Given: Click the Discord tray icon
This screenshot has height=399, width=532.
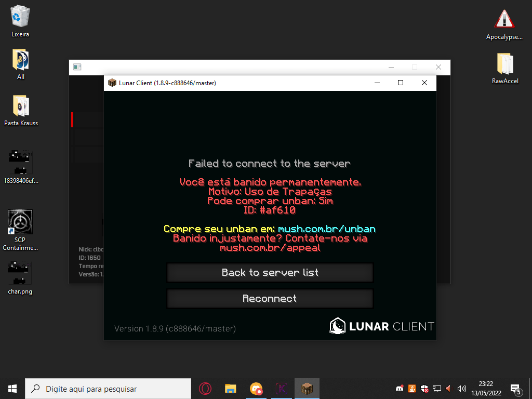Looking at the screenshot, I should coord(400,389).
